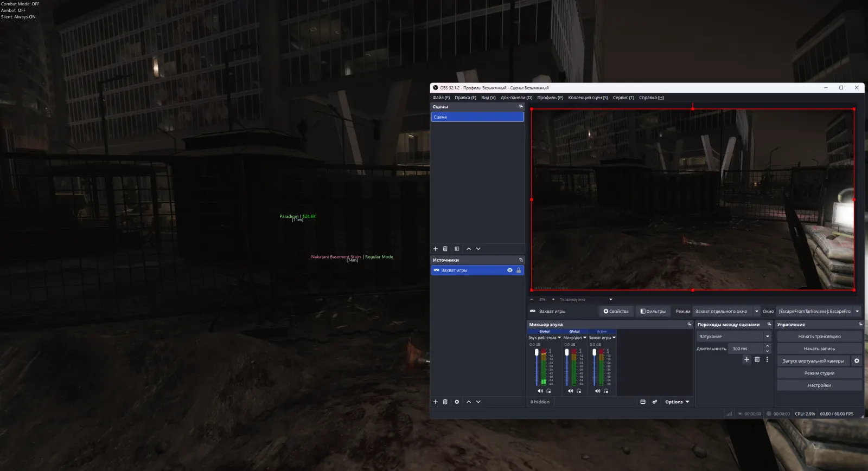Expand the Звук раб. стола channel menu
868x471 pixels.
[559, 338]
